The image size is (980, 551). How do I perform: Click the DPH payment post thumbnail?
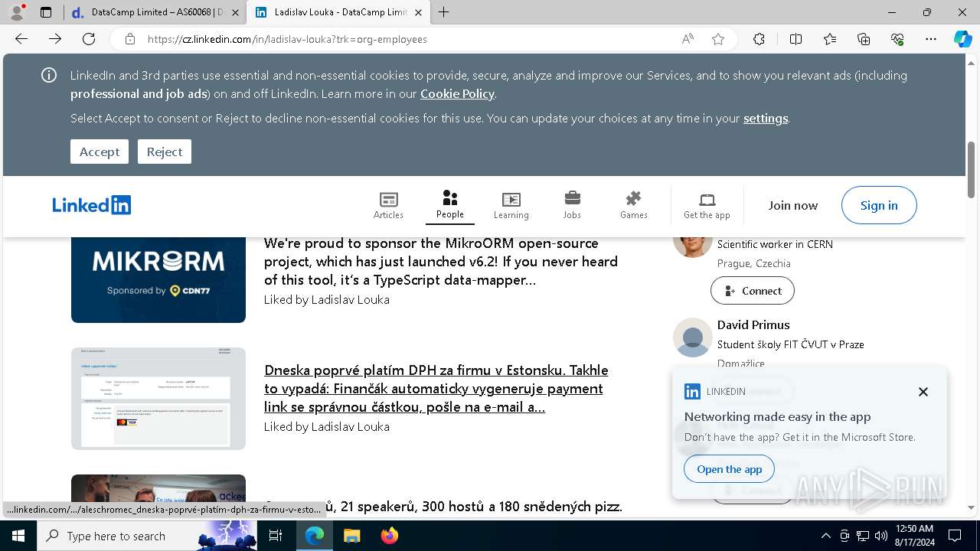point(158,399)
